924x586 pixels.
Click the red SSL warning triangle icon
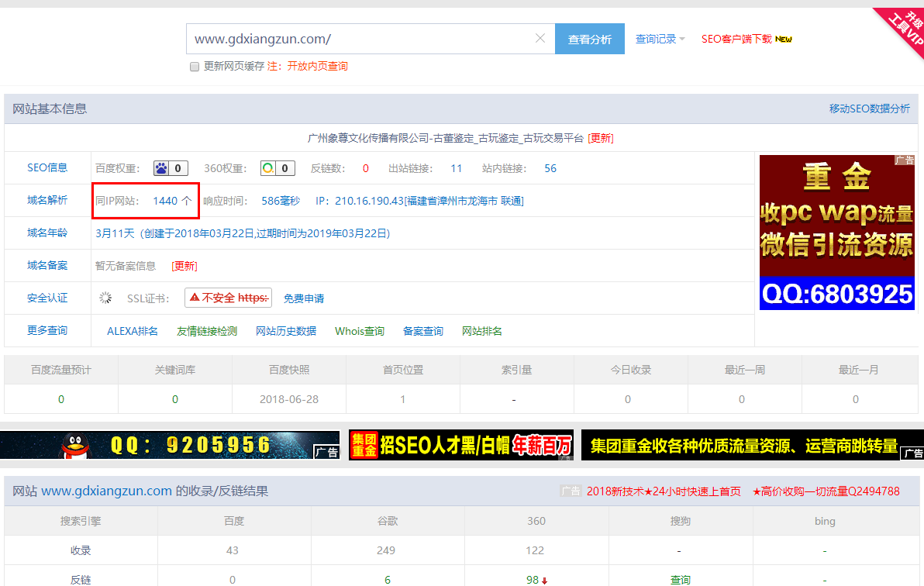tap(195, 298)
